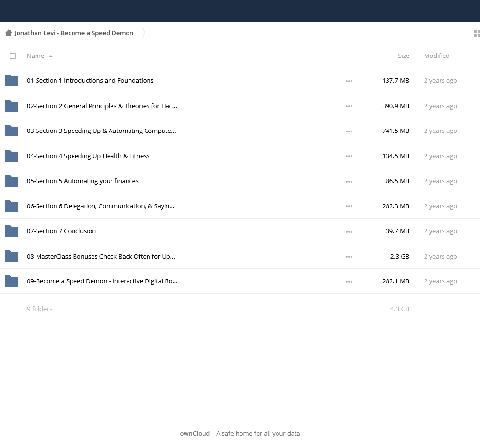Image resolution: width=480 pixels, height=448 pixels.
Task: Switch to grid view using the icon
Action: point(477,33)
